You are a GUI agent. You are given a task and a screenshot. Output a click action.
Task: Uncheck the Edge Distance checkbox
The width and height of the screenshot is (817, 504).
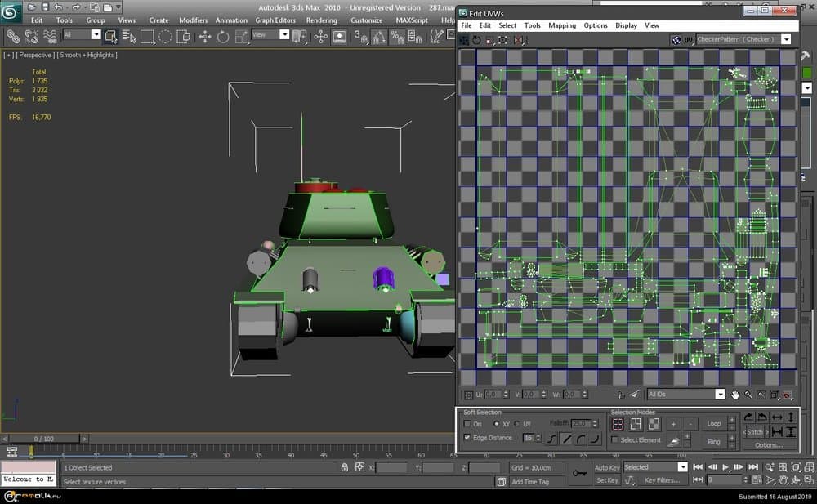(x=467, y=438)
